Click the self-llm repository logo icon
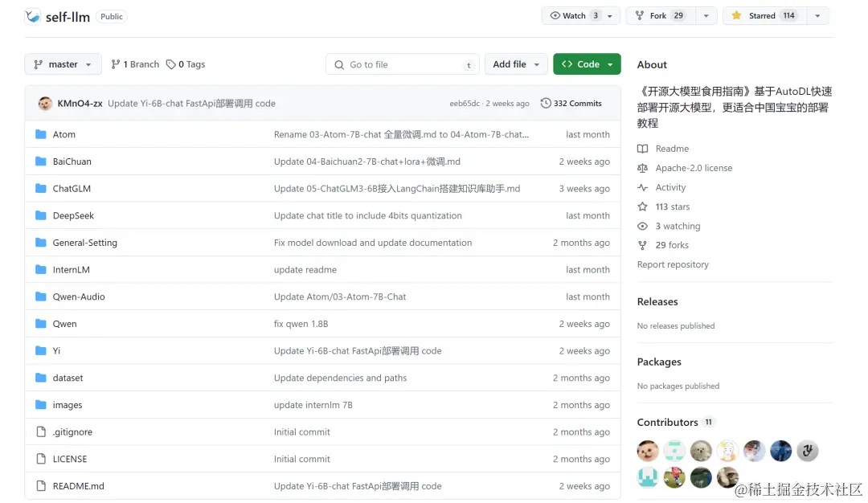Image resolution: width=868 pixels, height=503 pixels. point(33,17)
